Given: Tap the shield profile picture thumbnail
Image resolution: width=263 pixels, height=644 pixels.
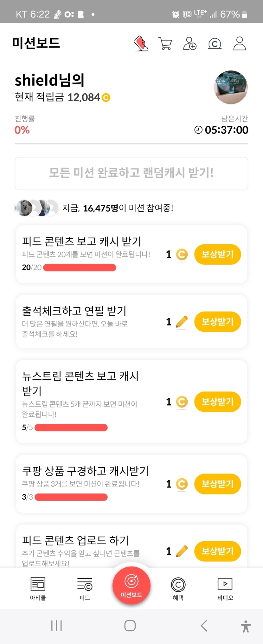Looking at the screenshot, I should point(231,87).
